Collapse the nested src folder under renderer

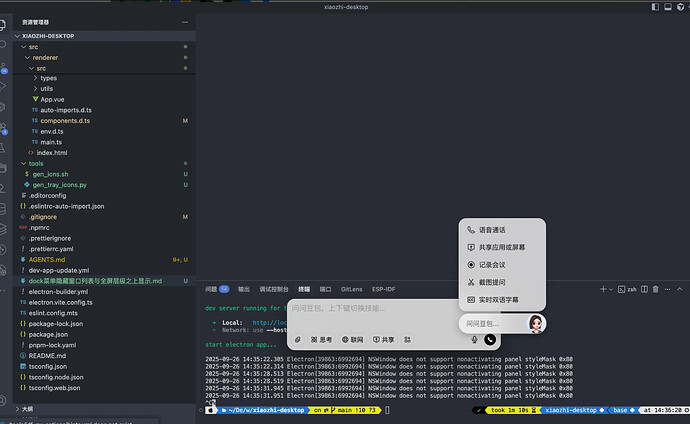(x=104, y=68)
